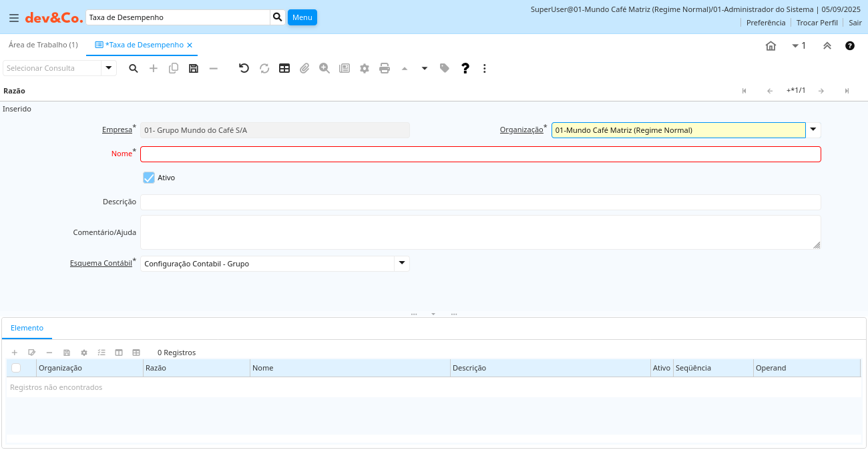Switch to Área de Trabalho tab

pos(43,45)
